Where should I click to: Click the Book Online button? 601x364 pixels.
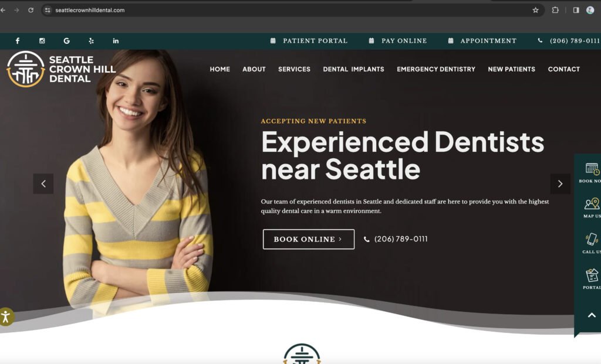click(x=309, y=239)
